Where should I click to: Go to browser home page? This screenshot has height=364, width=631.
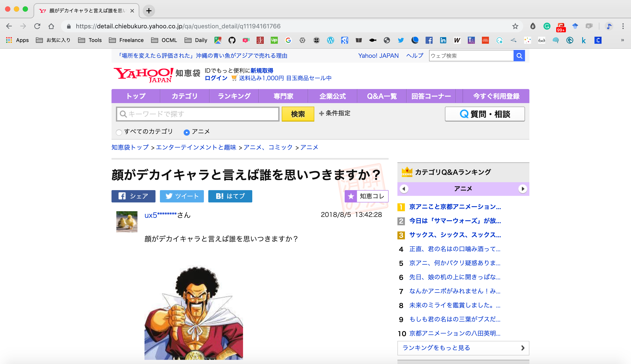pyautogui.click(x=51, y=26)
